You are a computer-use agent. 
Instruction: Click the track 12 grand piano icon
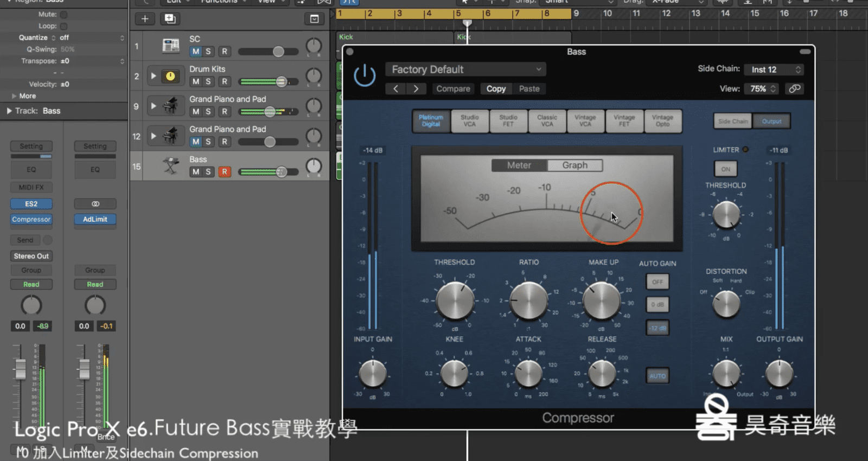[171, 136]
